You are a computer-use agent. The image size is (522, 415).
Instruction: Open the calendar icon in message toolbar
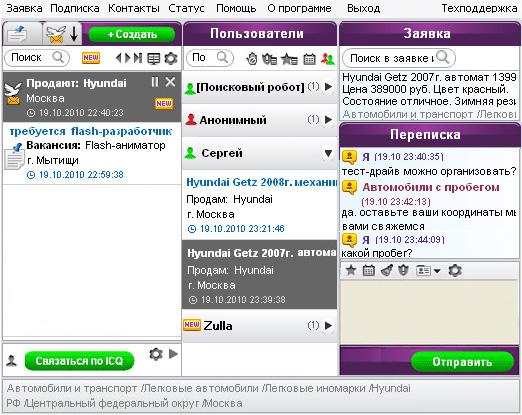click(x=368, y=270)
